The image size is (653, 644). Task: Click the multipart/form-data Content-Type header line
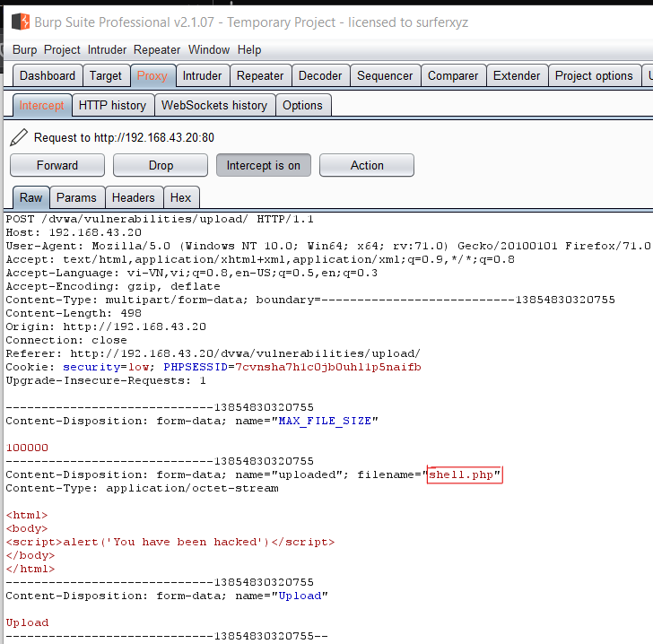coord(310,300)
